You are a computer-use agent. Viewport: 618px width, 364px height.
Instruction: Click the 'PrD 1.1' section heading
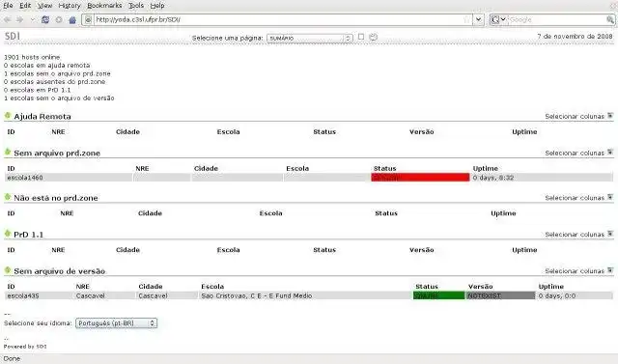[28, 235]
